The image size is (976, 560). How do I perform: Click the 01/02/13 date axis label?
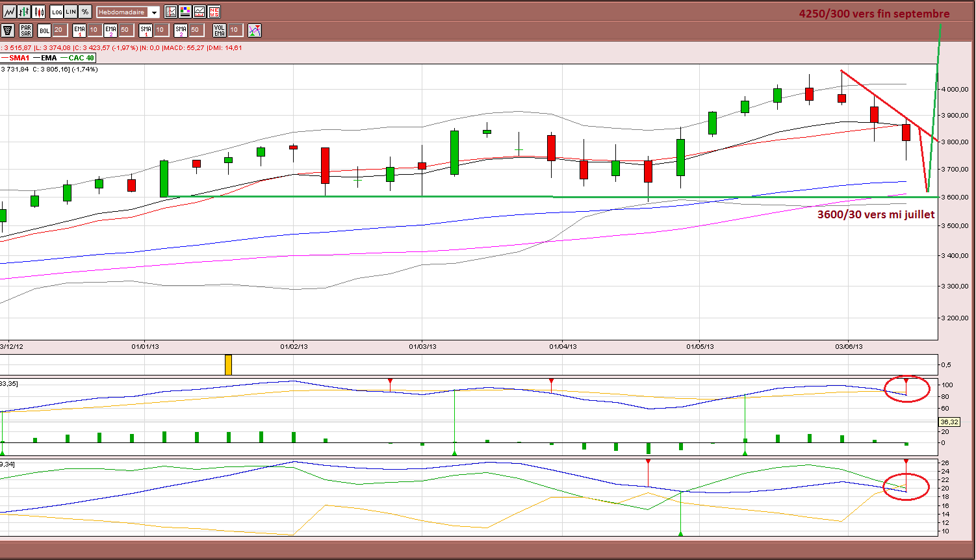click(294, 346)
